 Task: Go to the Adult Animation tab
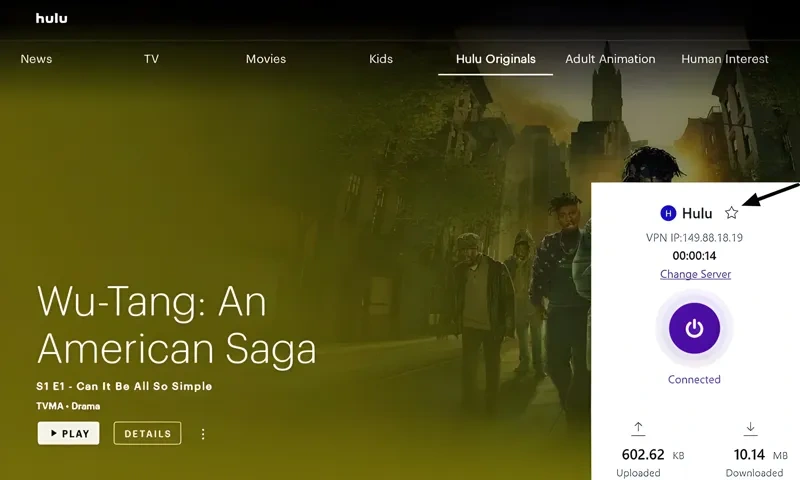(610, 59)
